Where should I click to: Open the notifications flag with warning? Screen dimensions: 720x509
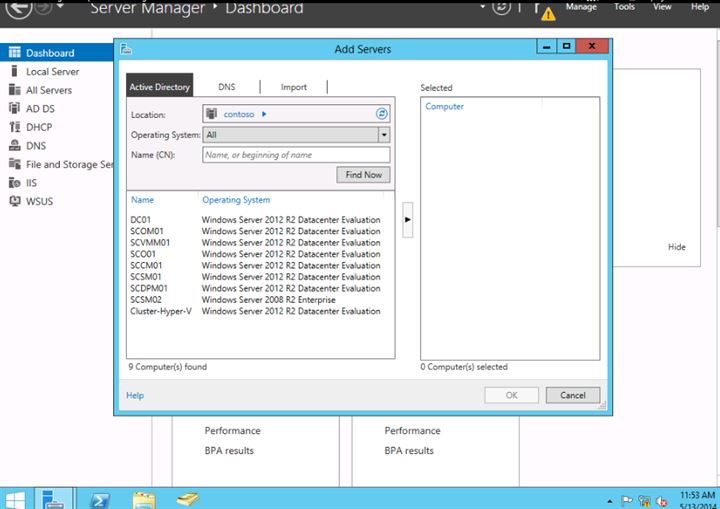[545, 11]
